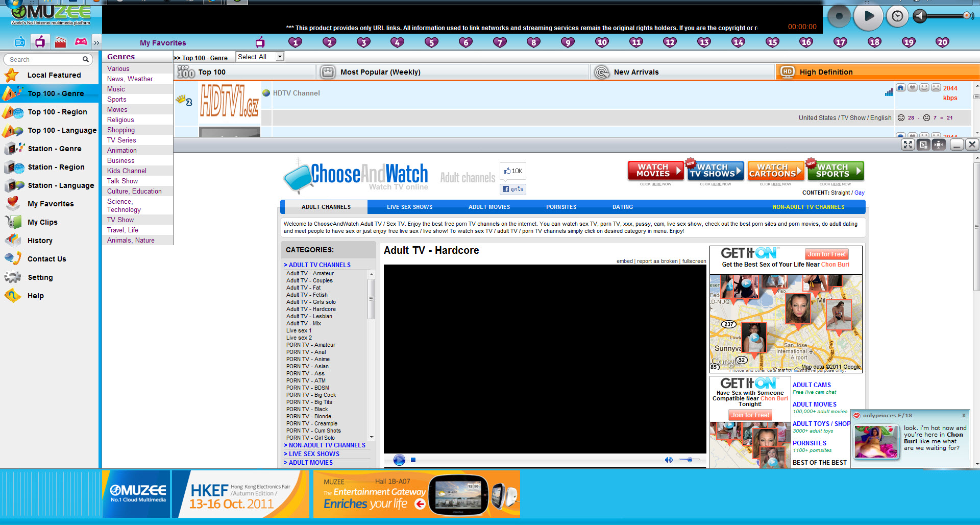Image resolution: width=980 pixels, height=525 pixels.
Task: Select favorite slot heart number 12
Action: (x=670, y=42)
